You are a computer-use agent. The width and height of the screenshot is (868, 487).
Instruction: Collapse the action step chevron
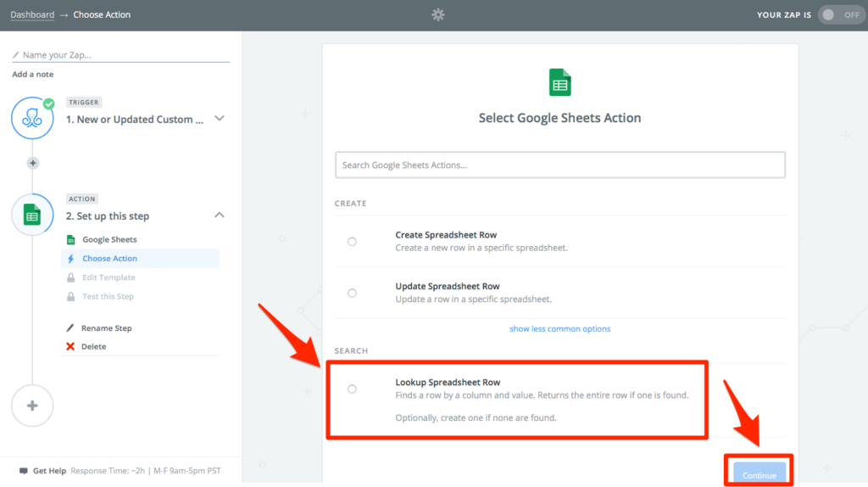click(220, 215)
